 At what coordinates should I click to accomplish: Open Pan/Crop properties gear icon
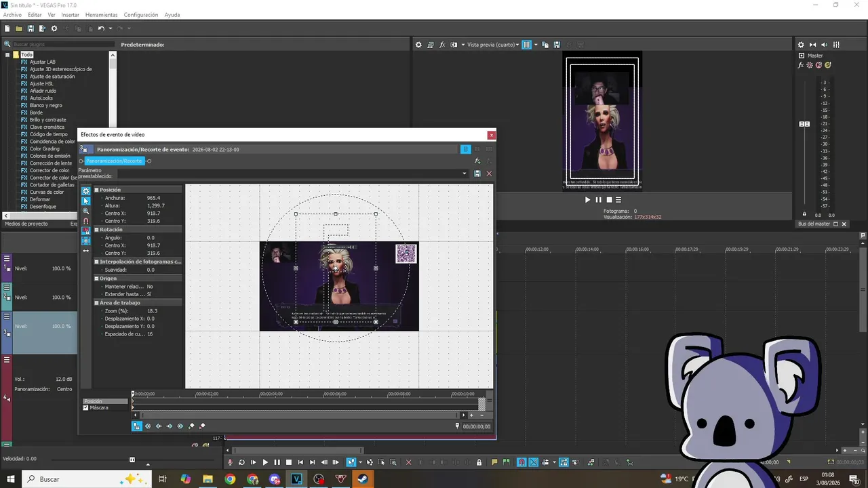point(86,191)
